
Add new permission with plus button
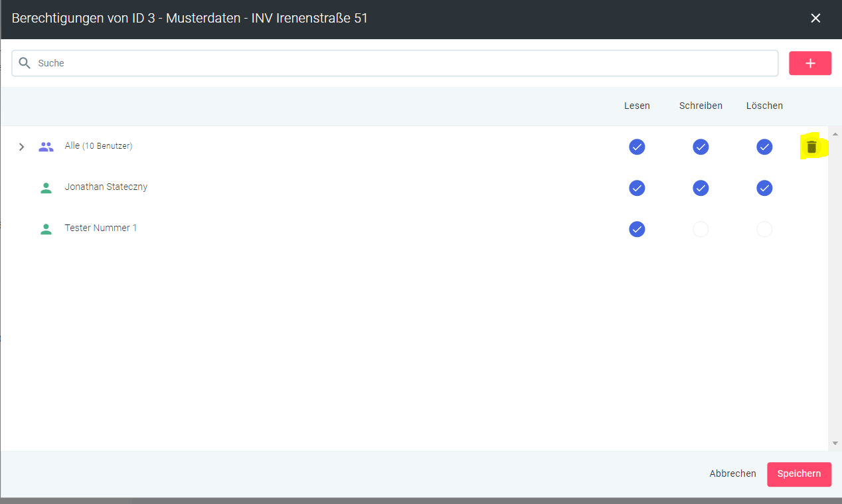[809, 63]
